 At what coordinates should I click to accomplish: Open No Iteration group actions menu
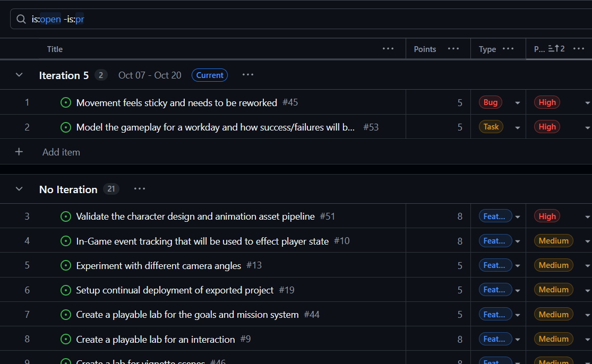pos(139,188)
